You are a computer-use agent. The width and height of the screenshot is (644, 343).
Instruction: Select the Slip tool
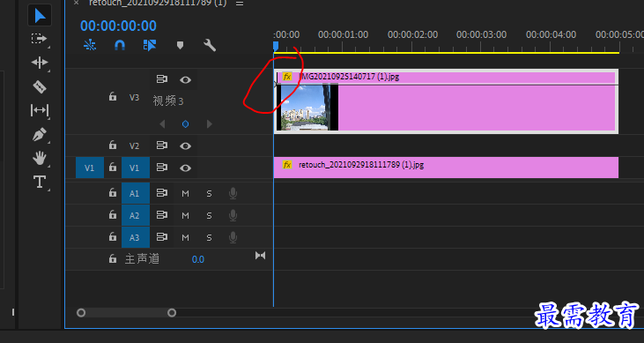40,110
